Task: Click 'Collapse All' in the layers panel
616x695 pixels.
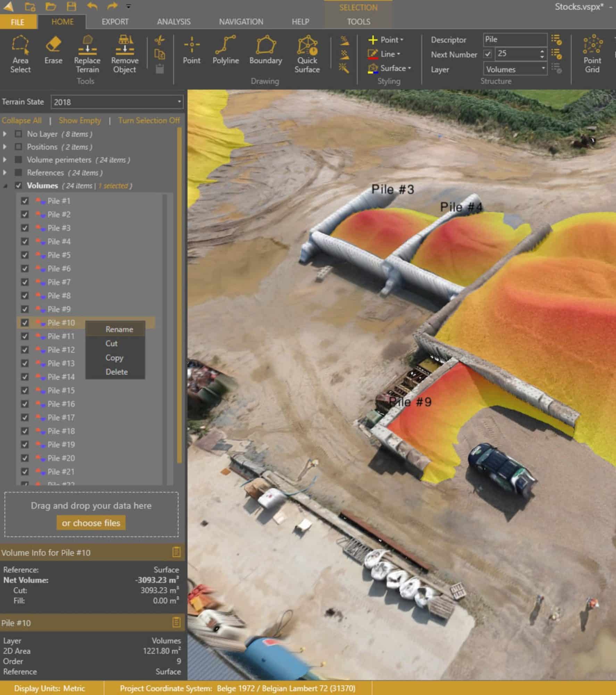Action: (x=22, y=120)
